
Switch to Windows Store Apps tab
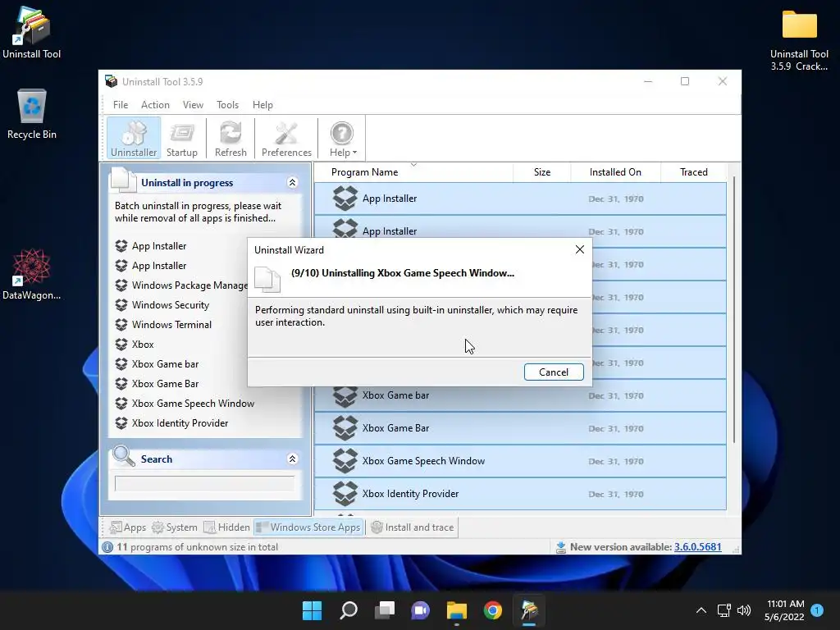[x=308, y=527]
